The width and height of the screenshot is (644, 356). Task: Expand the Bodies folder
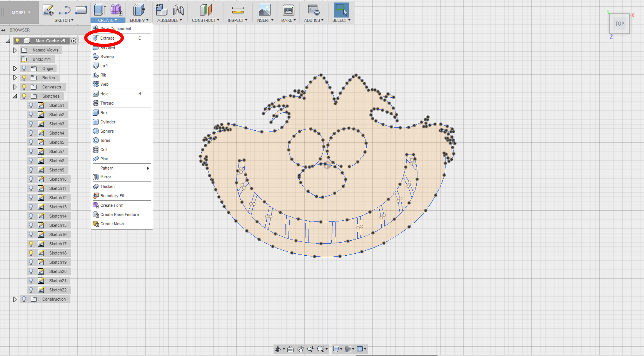tap(15, 78)
